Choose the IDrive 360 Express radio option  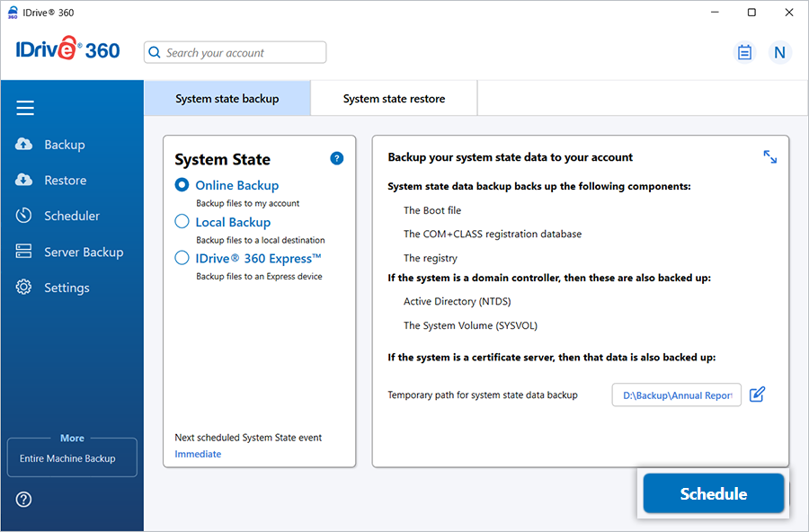(x=182, y=259)
